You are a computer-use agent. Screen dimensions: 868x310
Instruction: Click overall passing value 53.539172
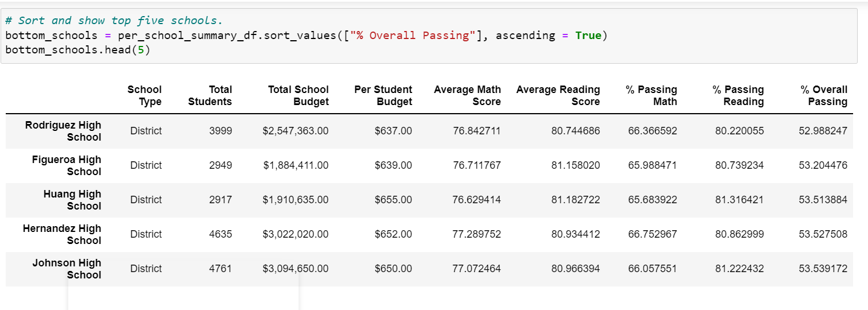(x=823, y=269)
